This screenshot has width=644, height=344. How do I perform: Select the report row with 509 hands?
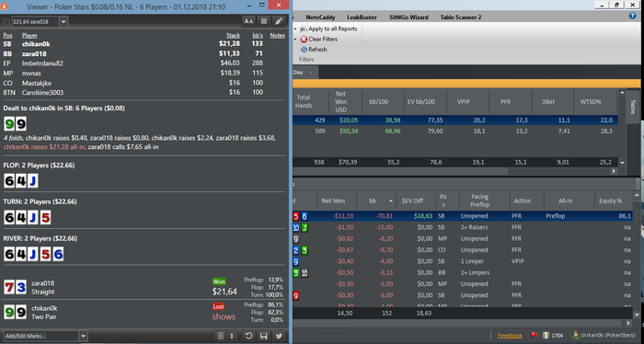click(x=455, y=131)
